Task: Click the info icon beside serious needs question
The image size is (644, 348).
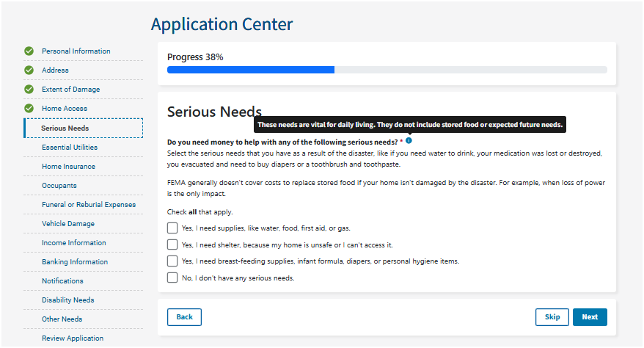Action: [409, 140]
